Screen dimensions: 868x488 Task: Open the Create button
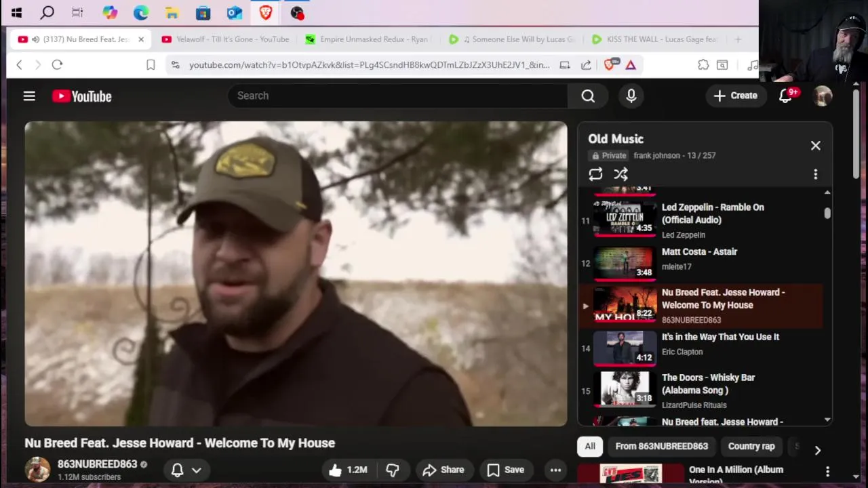tap(736, 96)
